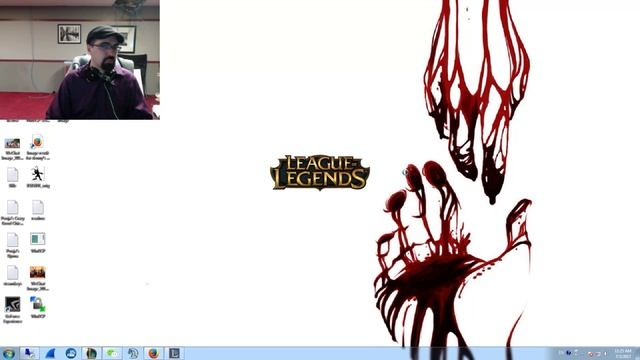Open the Firefox taskbar icon
Viewport: 640px width, 360px height.
[153, 353]
